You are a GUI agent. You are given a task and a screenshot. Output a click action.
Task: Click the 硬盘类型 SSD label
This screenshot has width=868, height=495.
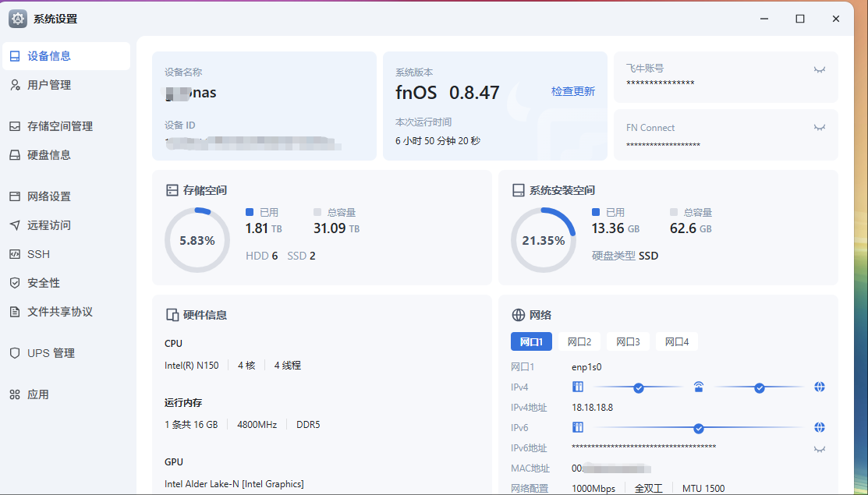point(625,256)
